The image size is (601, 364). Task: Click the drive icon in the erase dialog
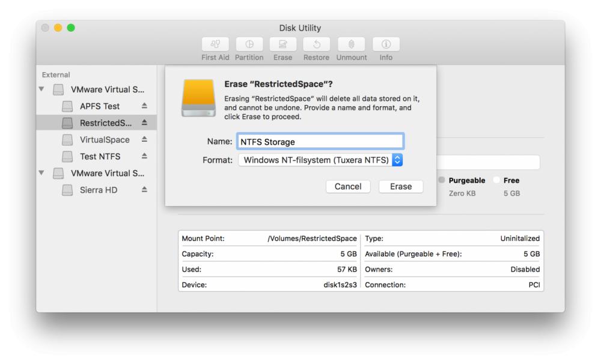198,98
